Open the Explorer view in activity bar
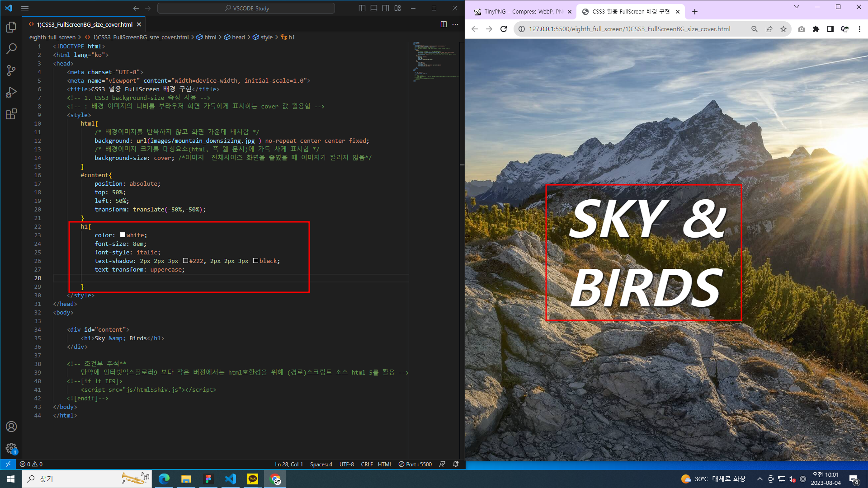868x488 pixels. (11, 27)
